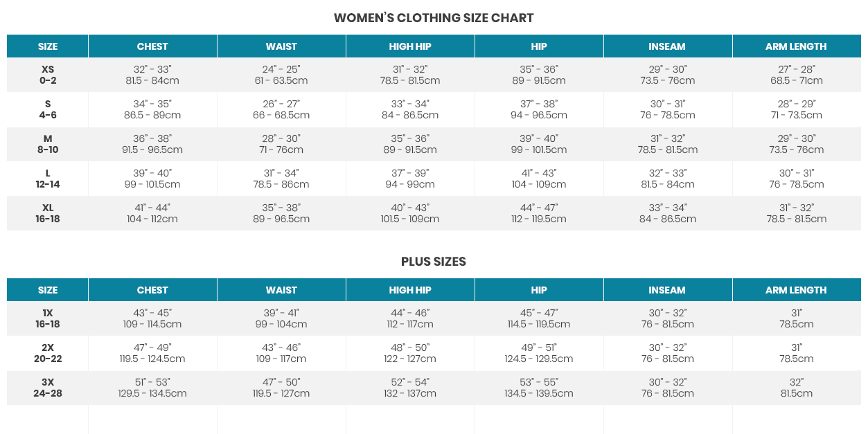Screen dimensions: 868x434
Task: Select the XS 0-2 size row label
Action: click(x=48, y=75)
